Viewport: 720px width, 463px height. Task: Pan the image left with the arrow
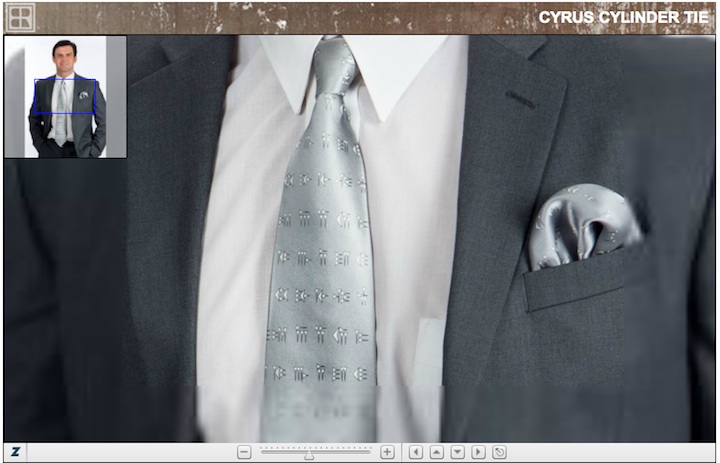416,452
